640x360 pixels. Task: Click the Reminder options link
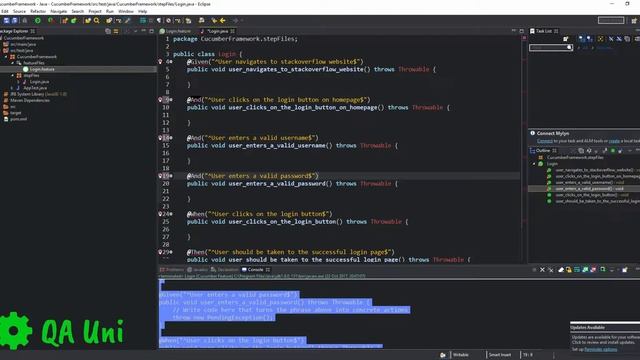[x=600, y=349]
